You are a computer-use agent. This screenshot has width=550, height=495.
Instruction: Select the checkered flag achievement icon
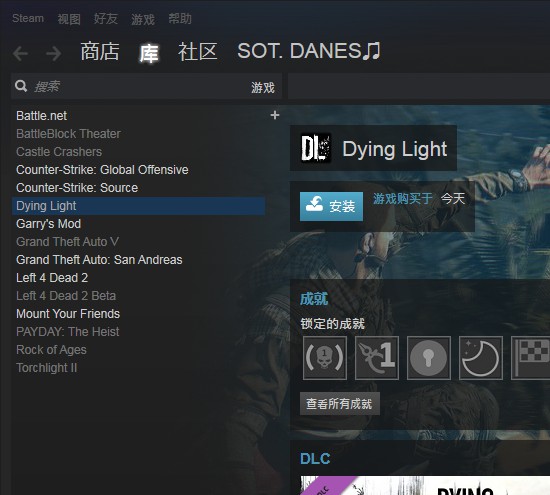[x=530, y=358]
